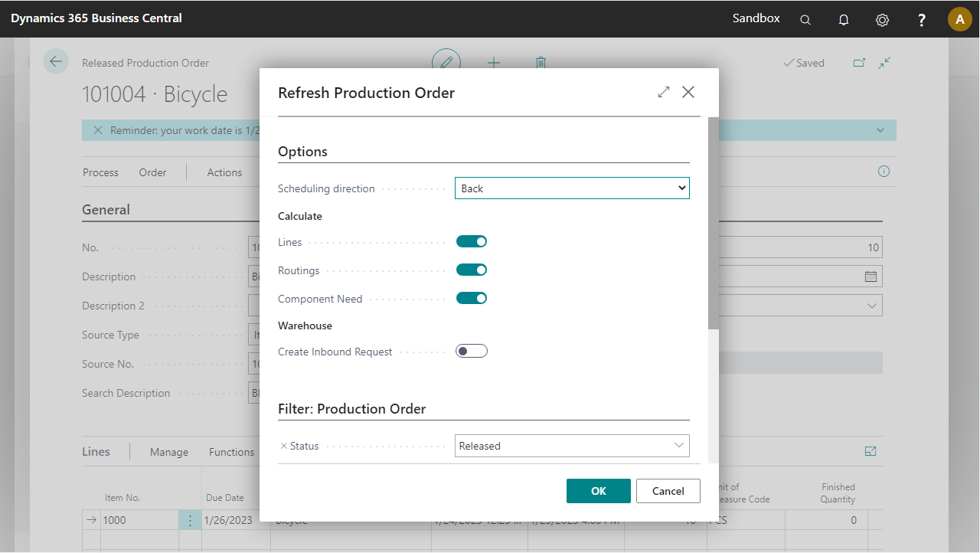Open the Functions menu in Lines
The width and height of the screenshot is (980, 553).
point(231,452)
